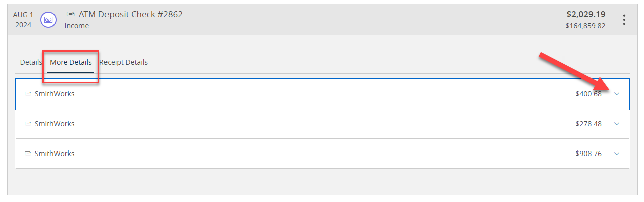Expand the $278.48 SmithWorks check chevron
The height and width of the screenshot is (202, 644).
click(x=616, y=124)
